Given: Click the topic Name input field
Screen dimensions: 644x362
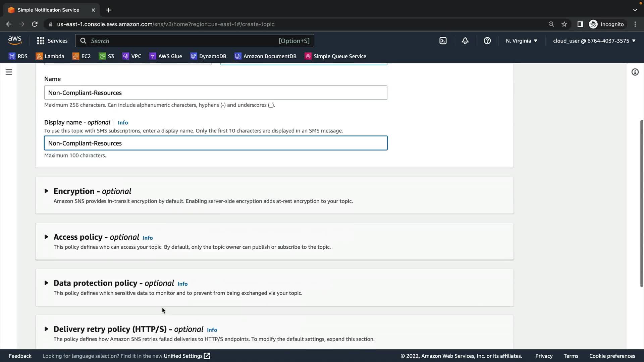Looking at the screenshot, I should click(x=216, y=93).
